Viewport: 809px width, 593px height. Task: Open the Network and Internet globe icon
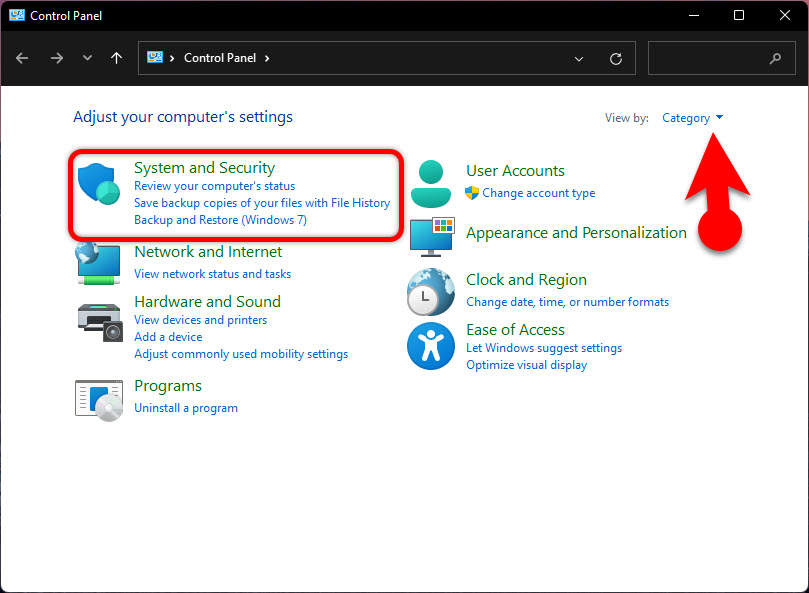(x=99, y=264)
